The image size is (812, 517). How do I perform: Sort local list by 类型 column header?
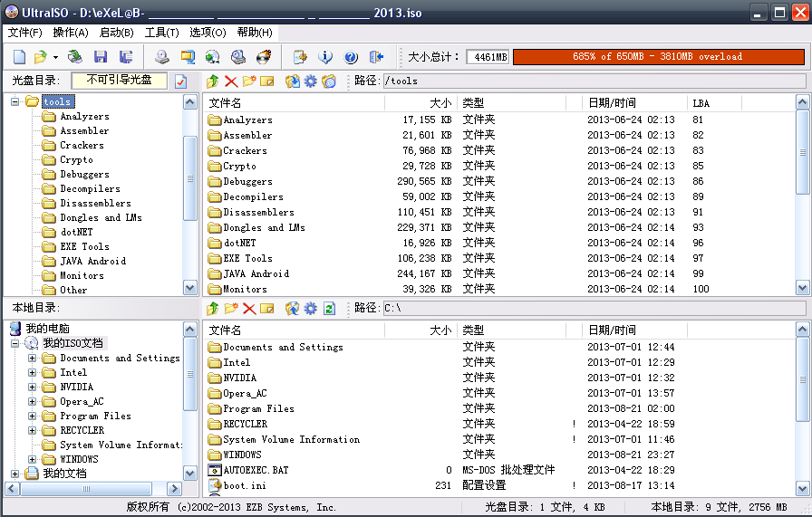pyautogui.click(x=512, y=330)
